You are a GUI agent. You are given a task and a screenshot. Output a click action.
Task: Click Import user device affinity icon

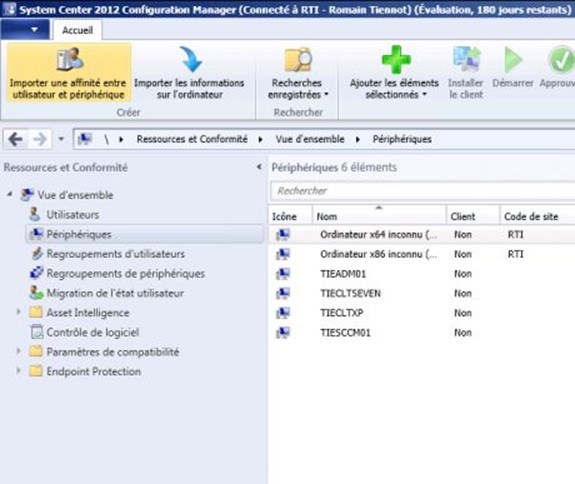[70, 59]
